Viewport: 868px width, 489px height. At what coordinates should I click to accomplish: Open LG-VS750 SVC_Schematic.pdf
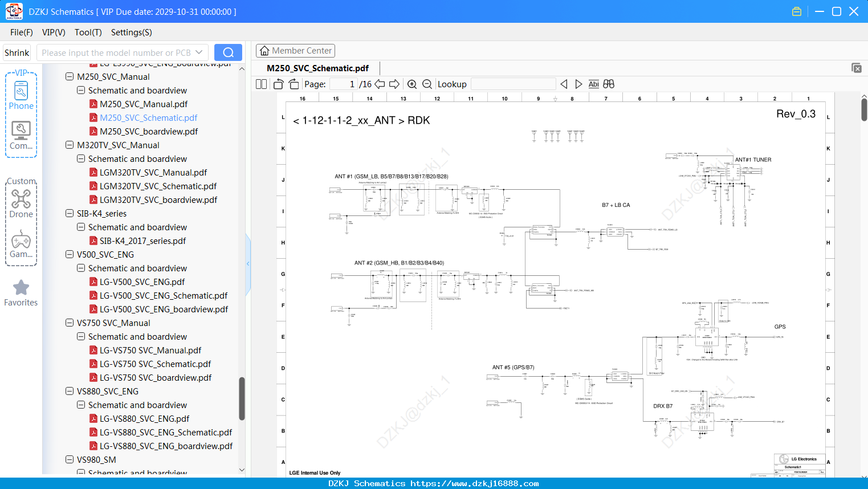click(x=155, y=364)
